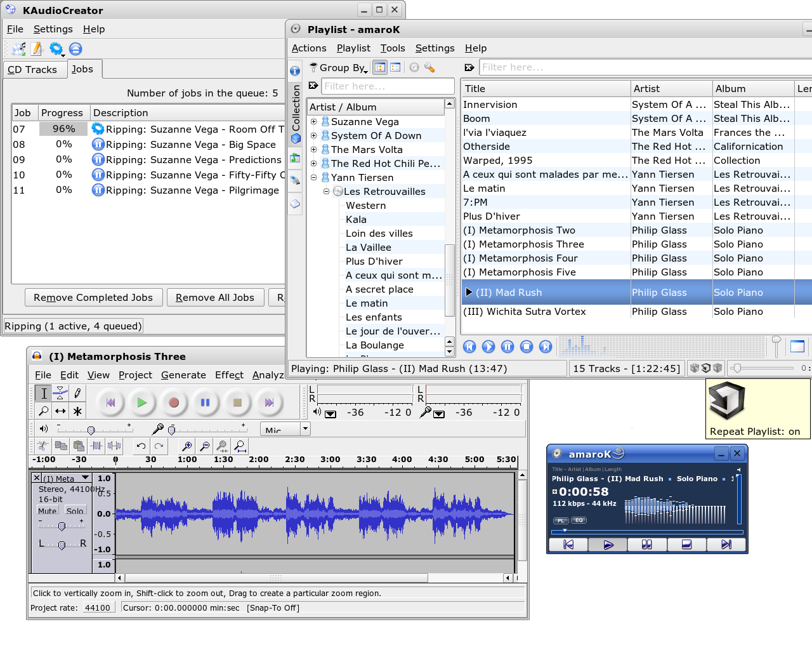Click Audacity's Fit project in window icon

(x=240, y=446)
